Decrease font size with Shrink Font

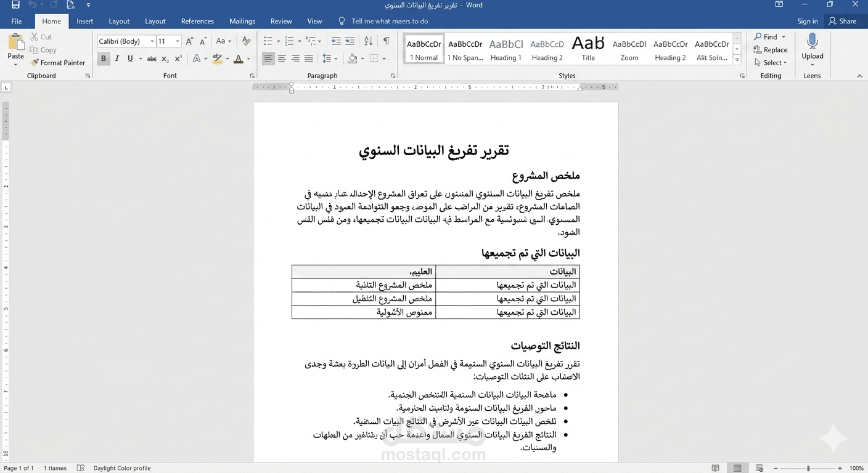pos(203,41)
